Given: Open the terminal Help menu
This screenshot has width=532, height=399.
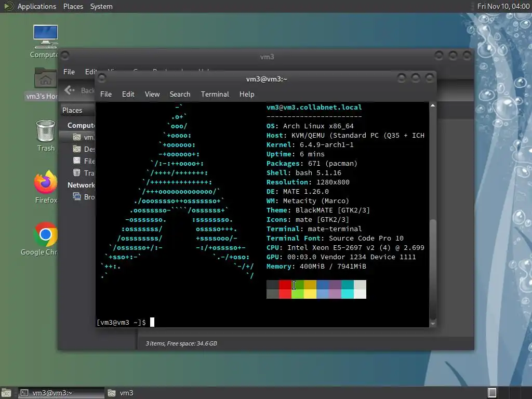Looking at the screenshot, I should [247, 94].
